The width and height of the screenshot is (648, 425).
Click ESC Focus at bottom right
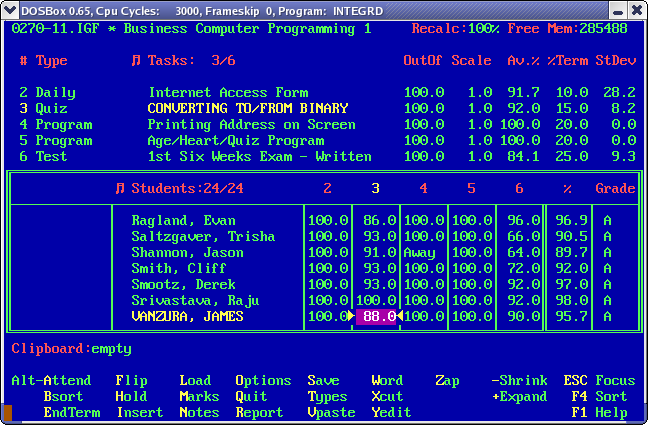(599, 380)
